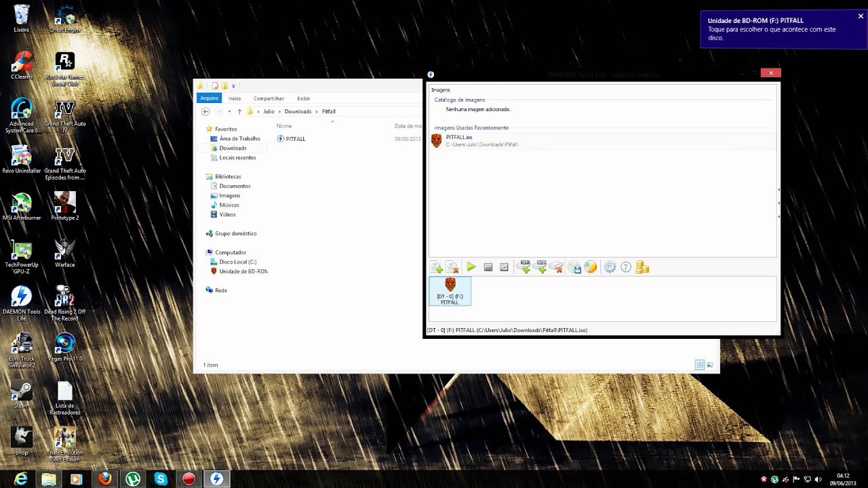Open uTorrent from the taskbar
Viewport: 868px width, 488px height.
pyautogui.click(x=132, y=479)
